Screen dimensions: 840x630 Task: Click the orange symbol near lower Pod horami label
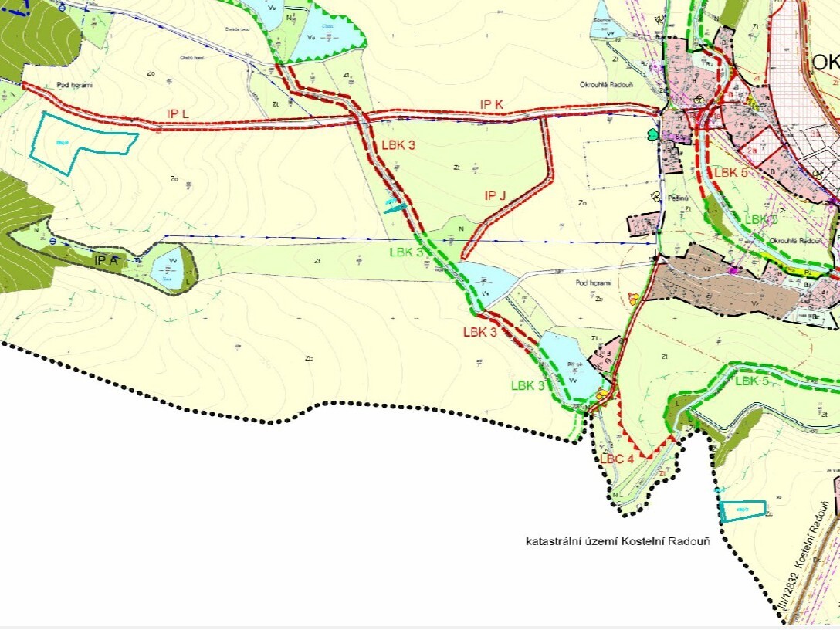[x=634, y=298]
